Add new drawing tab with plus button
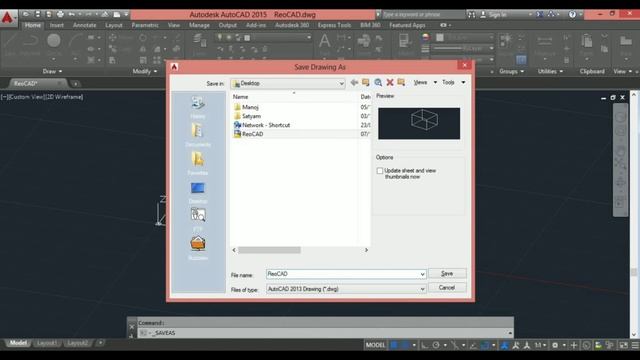640x360 pixels. 75,84
